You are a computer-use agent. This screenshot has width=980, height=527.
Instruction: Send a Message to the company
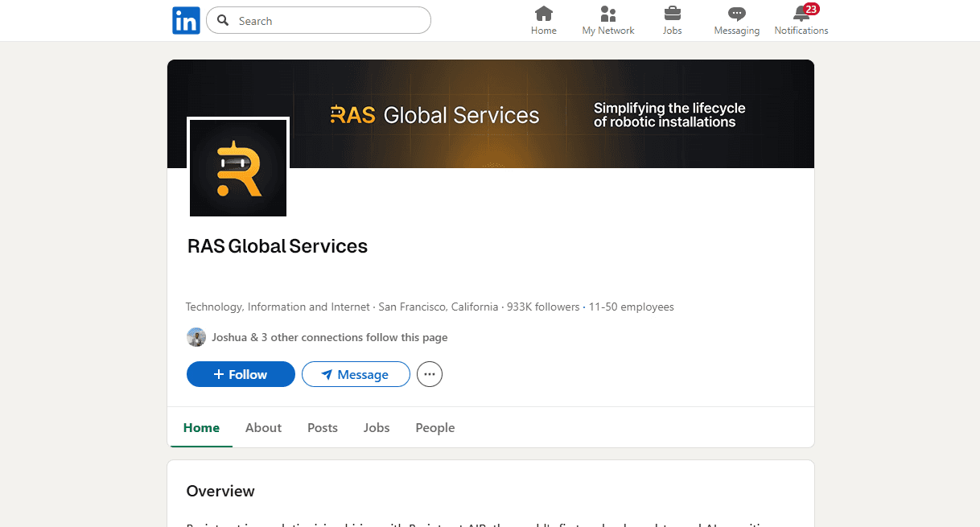pos(356,374)
